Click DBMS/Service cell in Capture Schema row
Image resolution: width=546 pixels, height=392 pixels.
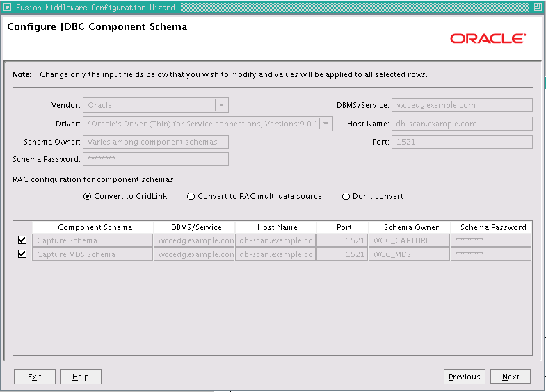(194, 240)
